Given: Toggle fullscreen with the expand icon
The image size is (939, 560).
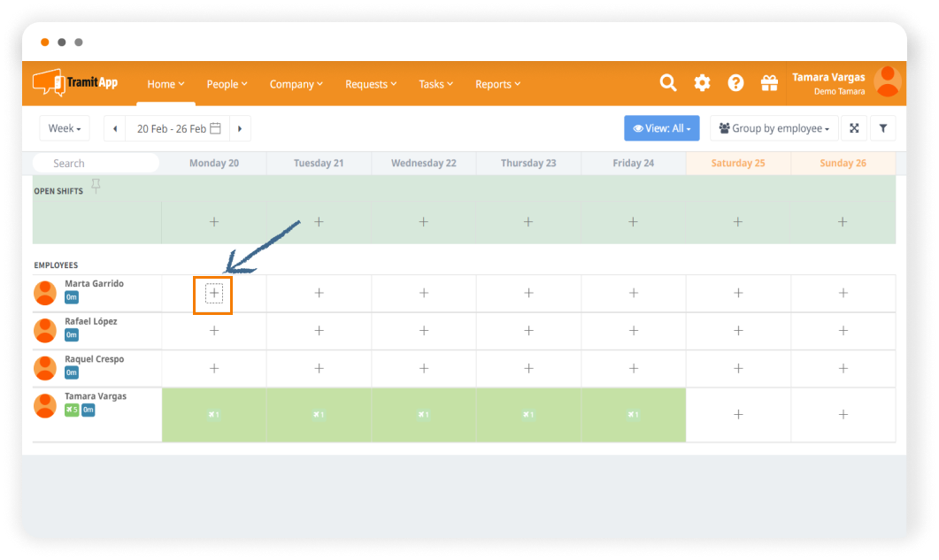Looking at the screenshot, I should click(x=854, y=128).
